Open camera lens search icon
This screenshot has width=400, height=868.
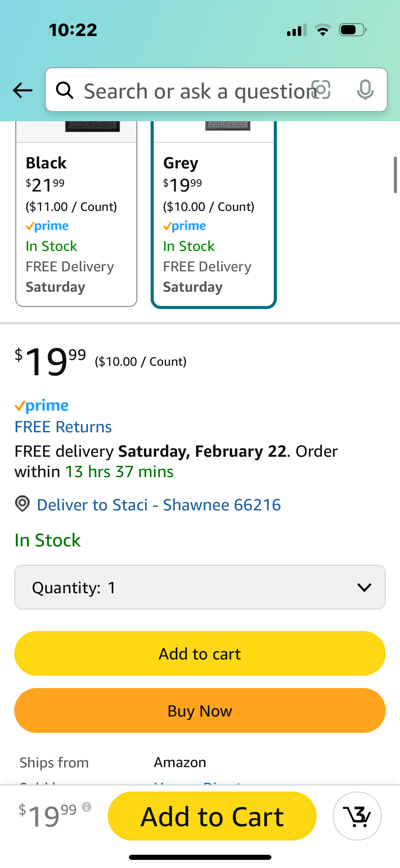click(x=321, y=90)
